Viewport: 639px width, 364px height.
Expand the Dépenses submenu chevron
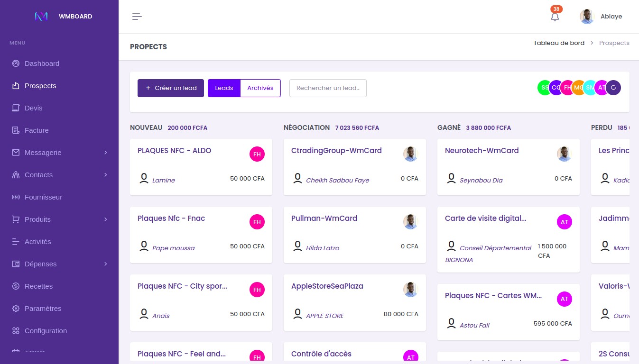pos(105,264)
